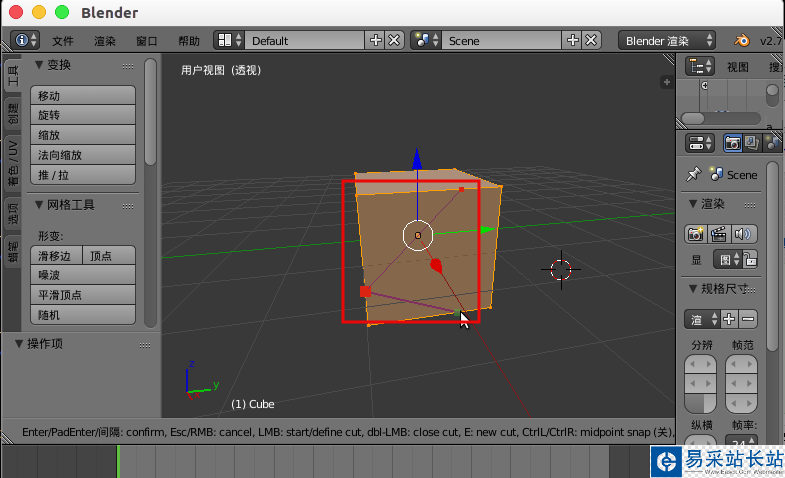Image resolution: width=785 pixels, height=478 pixels.
Task: Open the Outliner editor type selector
Action: tap(699, 66)
